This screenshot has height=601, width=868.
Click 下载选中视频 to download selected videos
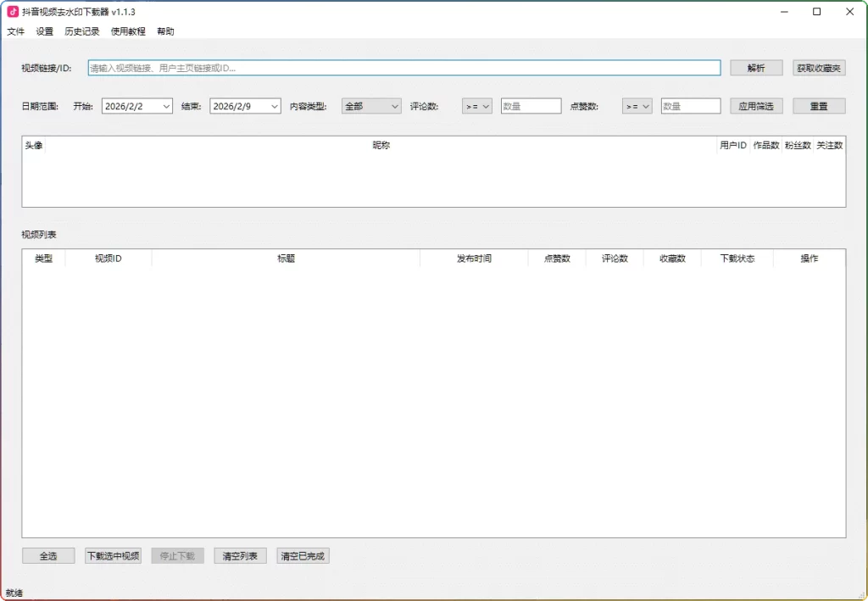(113, 555)
